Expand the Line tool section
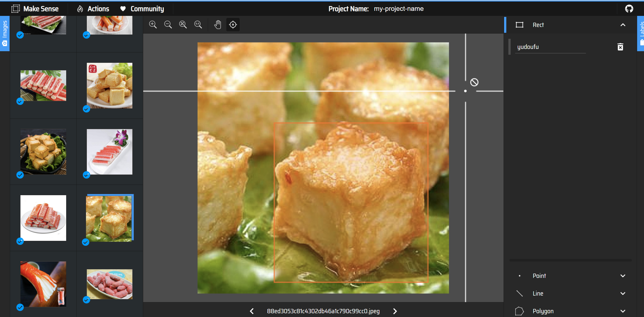This screenshot has width=644, height=317. point(623,293)
